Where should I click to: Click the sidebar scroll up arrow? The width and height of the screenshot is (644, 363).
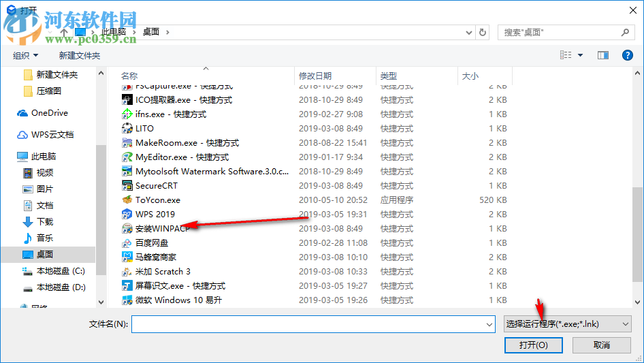coord(101,74)
